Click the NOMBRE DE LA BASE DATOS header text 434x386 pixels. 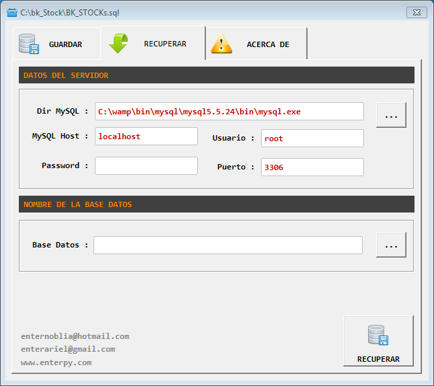tap(78, 204)
